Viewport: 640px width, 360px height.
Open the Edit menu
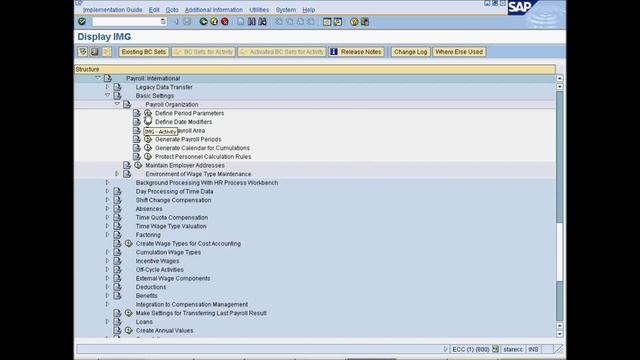point(154,10)
